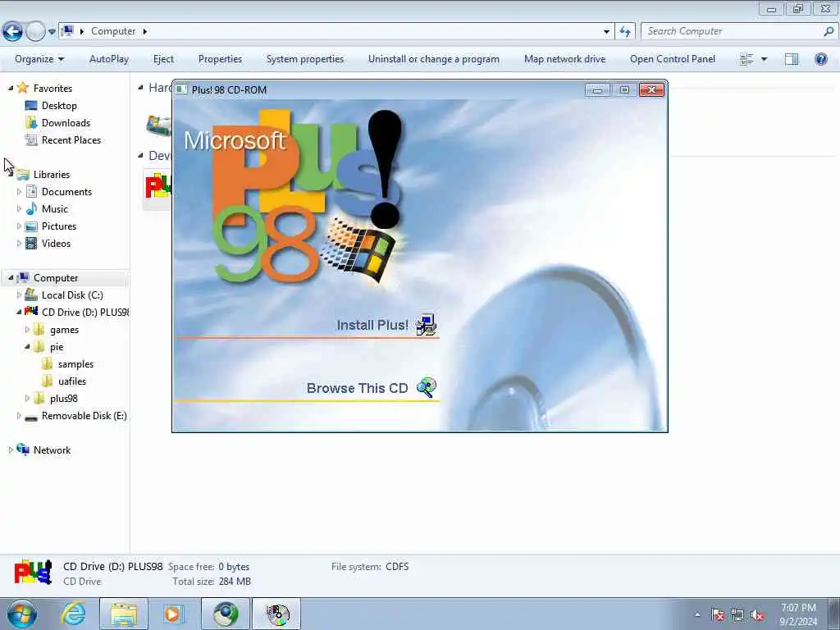Image resolution: width=840 pixels, height=630 pixels.
Task: Show hidden tray icons arrow
Action: point(697,615)
